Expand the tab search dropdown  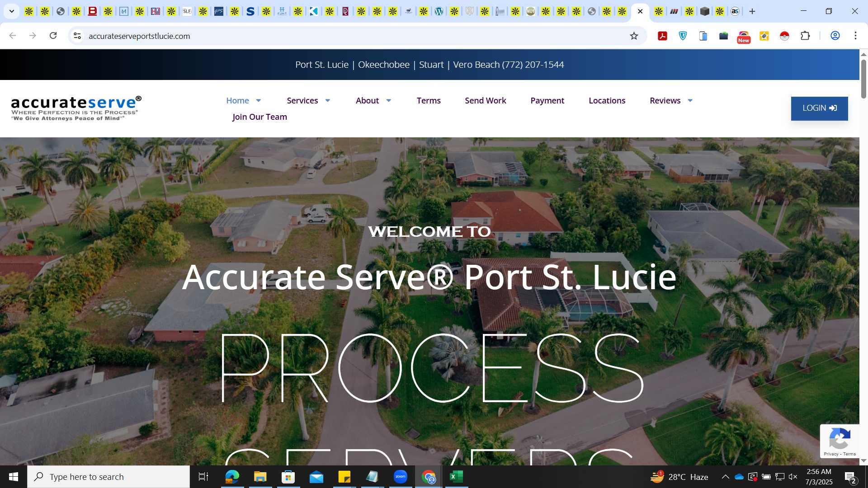pyautogui.click(x=12, y=11)
